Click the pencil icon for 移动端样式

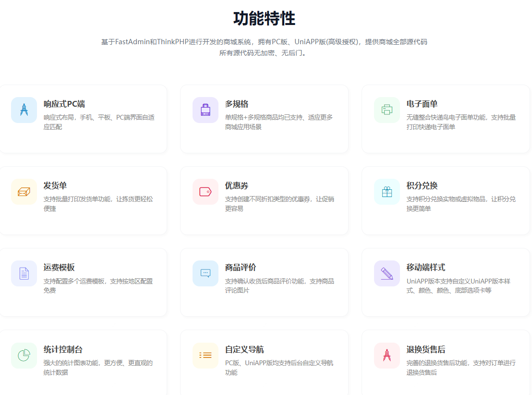tap(387, 273)
